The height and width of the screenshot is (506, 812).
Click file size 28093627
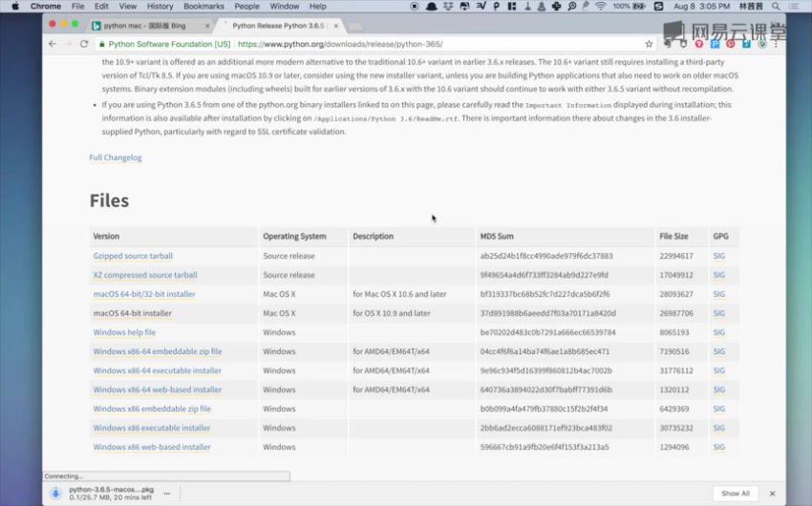click(x=676, y=294)
